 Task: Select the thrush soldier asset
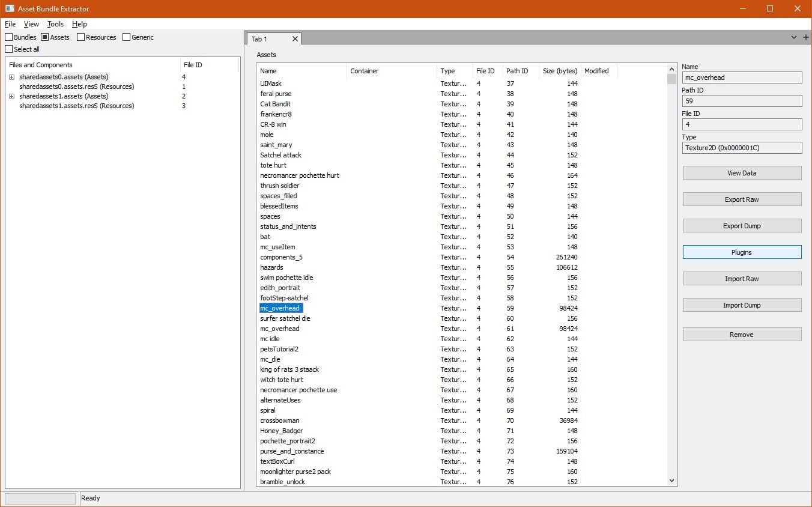[x=279, y=186]
